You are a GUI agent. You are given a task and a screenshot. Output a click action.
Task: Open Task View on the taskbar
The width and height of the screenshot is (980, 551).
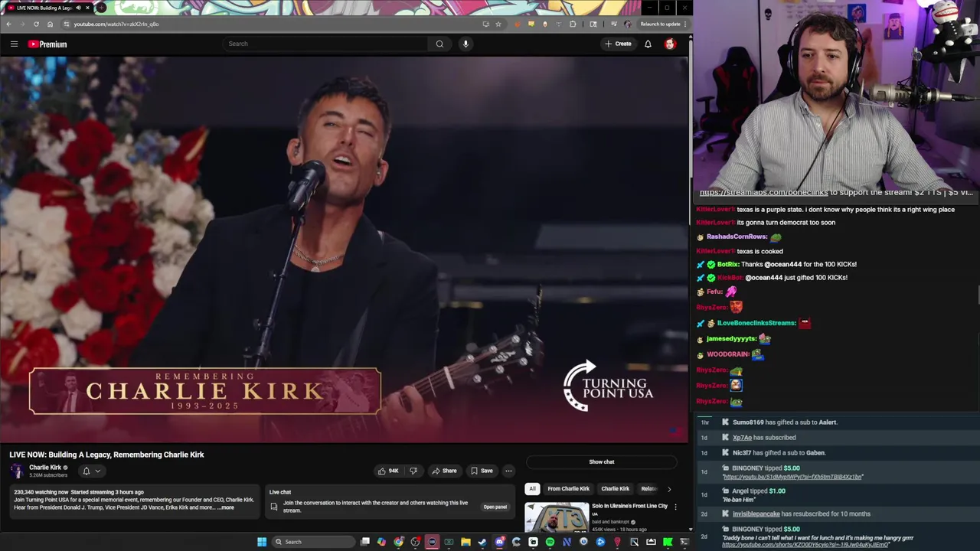tap(364, 542)
